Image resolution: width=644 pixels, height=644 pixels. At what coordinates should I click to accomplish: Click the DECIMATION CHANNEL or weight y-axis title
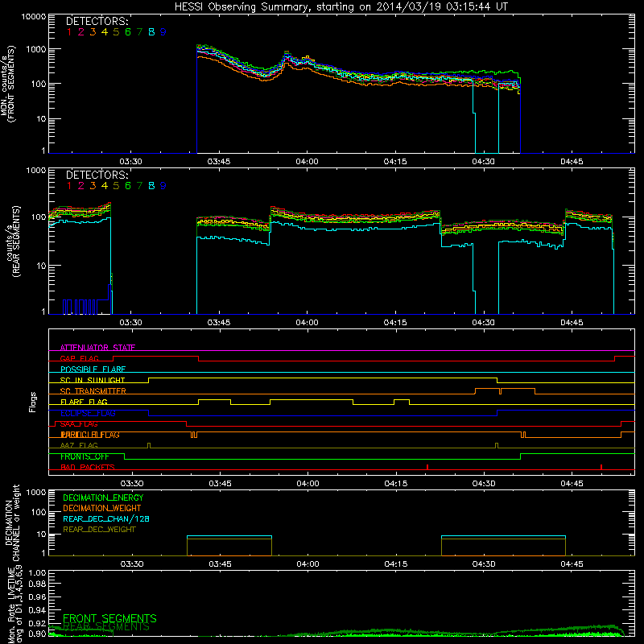tap(12, 522)
